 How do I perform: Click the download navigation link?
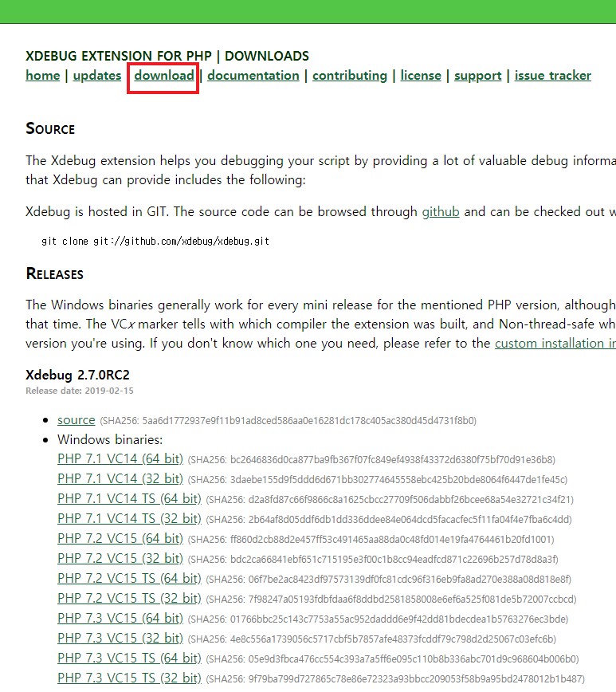[x=164, y=76]
